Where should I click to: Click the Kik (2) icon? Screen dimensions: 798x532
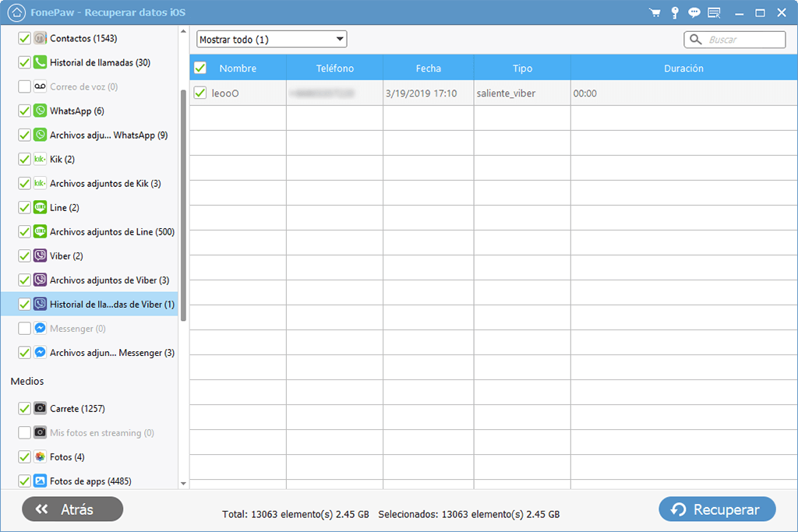pos(41,159)
